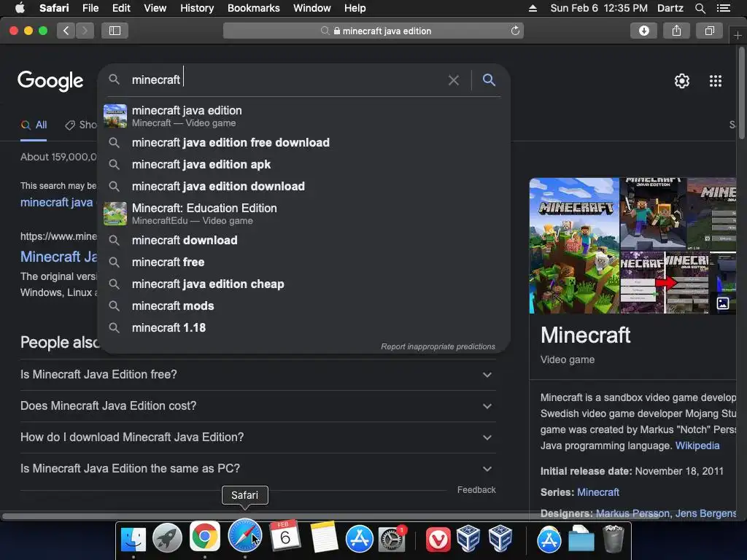This screenshot has width=747, height=560.
Task: Choose suggestion "minecraft java edition download"
Action: coord(304,186)
